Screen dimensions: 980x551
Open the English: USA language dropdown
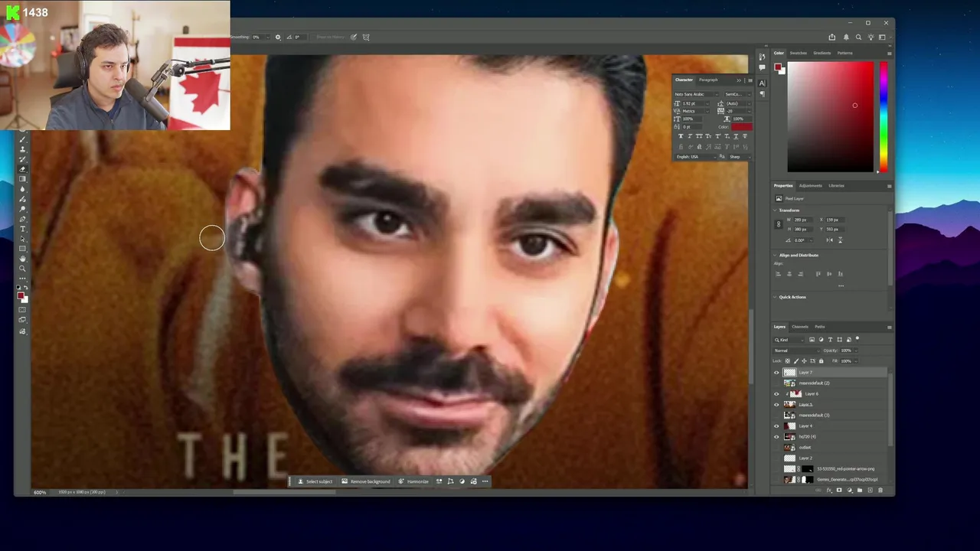point(696,157)
